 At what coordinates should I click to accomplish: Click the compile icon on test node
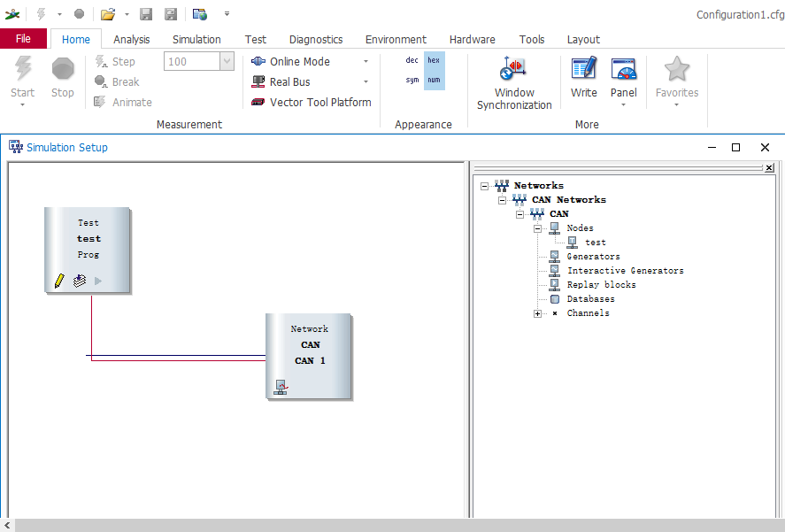(79, 281)
